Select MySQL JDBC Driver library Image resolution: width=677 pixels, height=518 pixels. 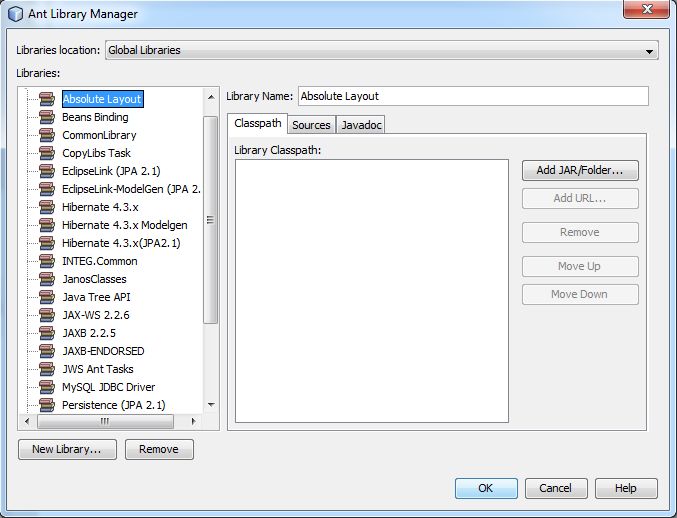click(x=108, y=387)
